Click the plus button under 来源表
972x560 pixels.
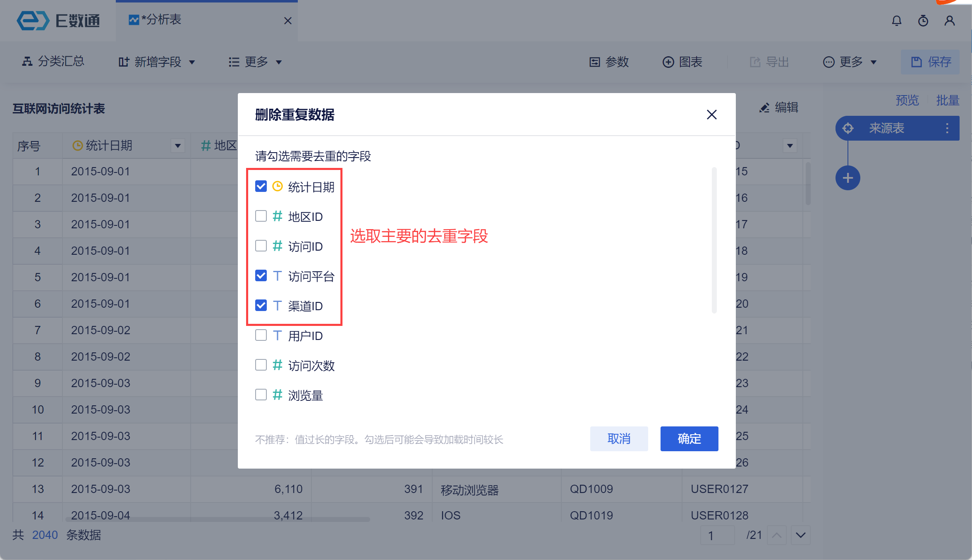coord(848,178)
